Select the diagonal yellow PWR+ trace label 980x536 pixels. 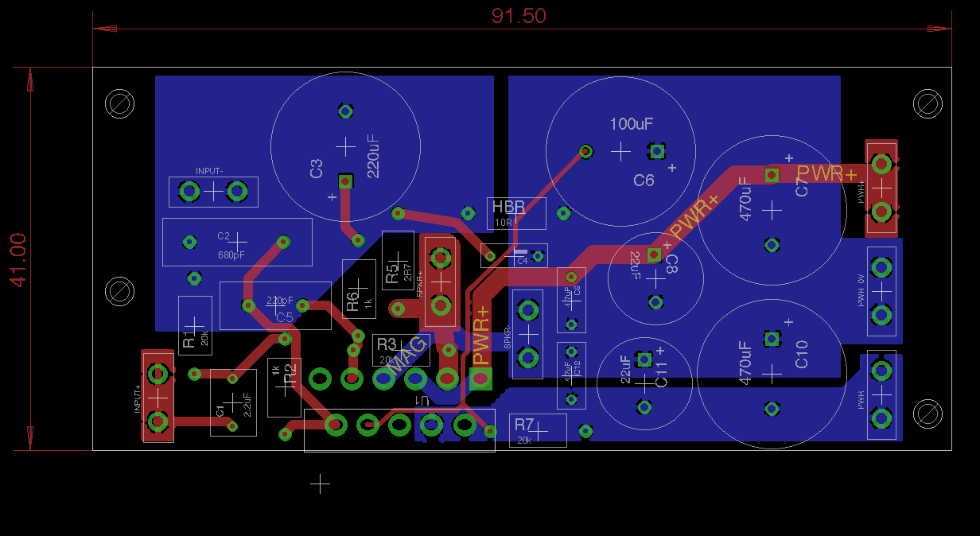(x=694, y=216)
